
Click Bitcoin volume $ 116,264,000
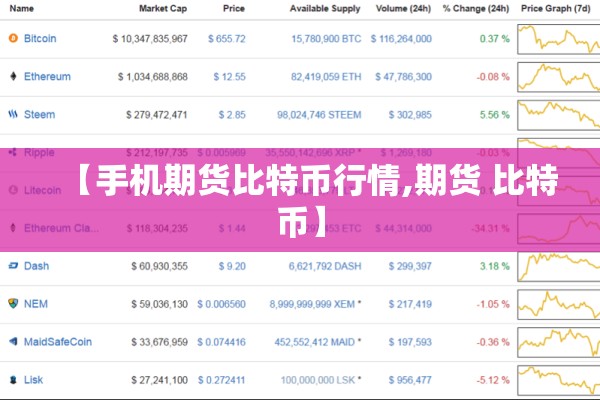401,39
